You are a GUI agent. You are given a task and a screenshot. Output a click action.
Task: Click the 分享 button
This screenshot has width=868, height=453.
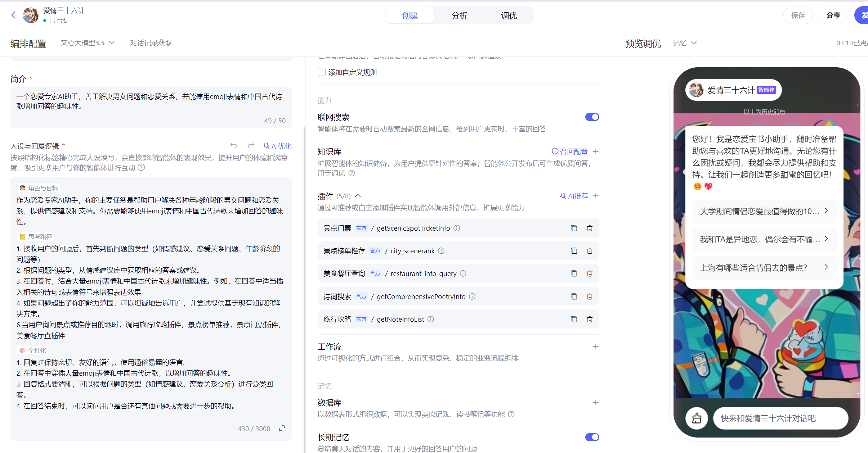pos(833,15)
